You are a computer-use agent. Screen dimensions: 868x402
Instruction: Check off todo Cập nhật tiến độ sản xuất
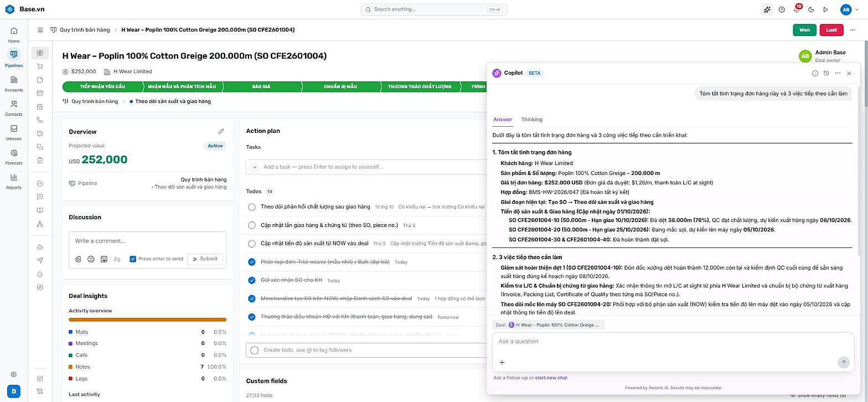tap(252, 244)
